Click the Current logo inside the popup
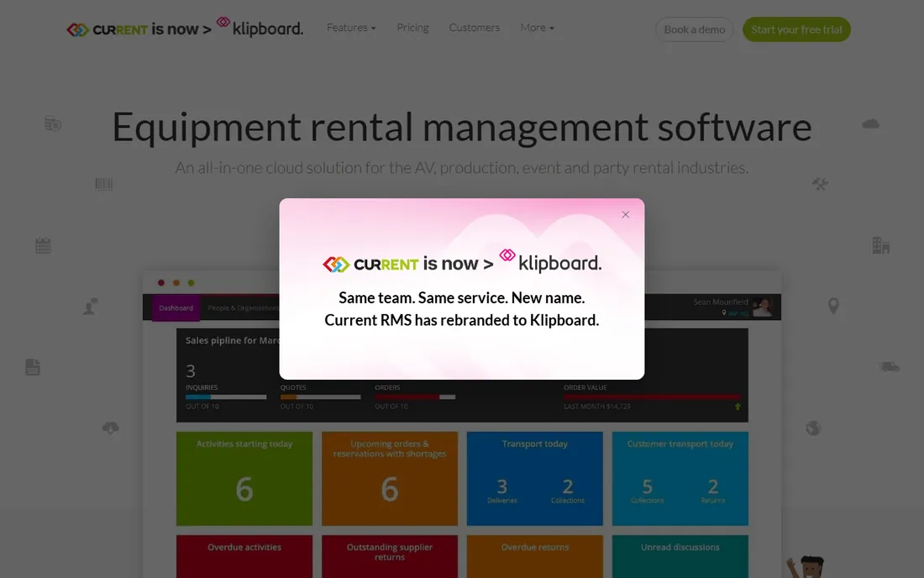The height and width of the screenshot is (578, 924). pos(370,264)
